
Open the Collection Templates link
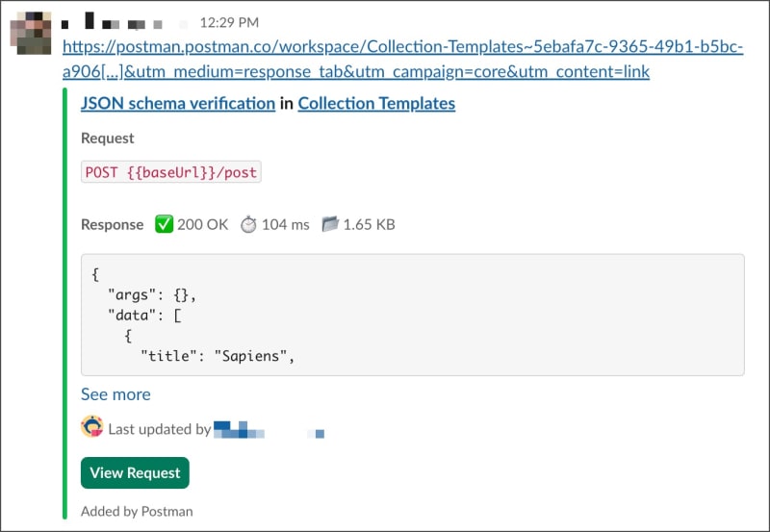(x=376, y=103)
